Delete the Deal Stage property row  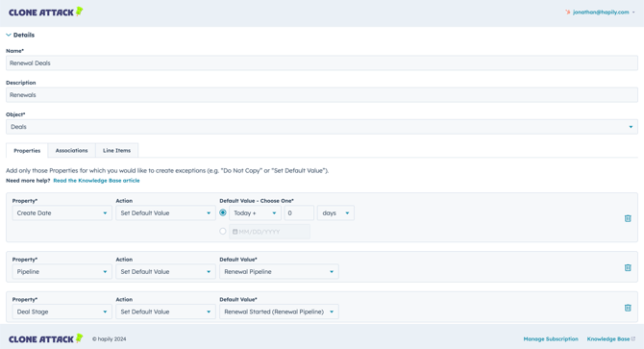628,308
